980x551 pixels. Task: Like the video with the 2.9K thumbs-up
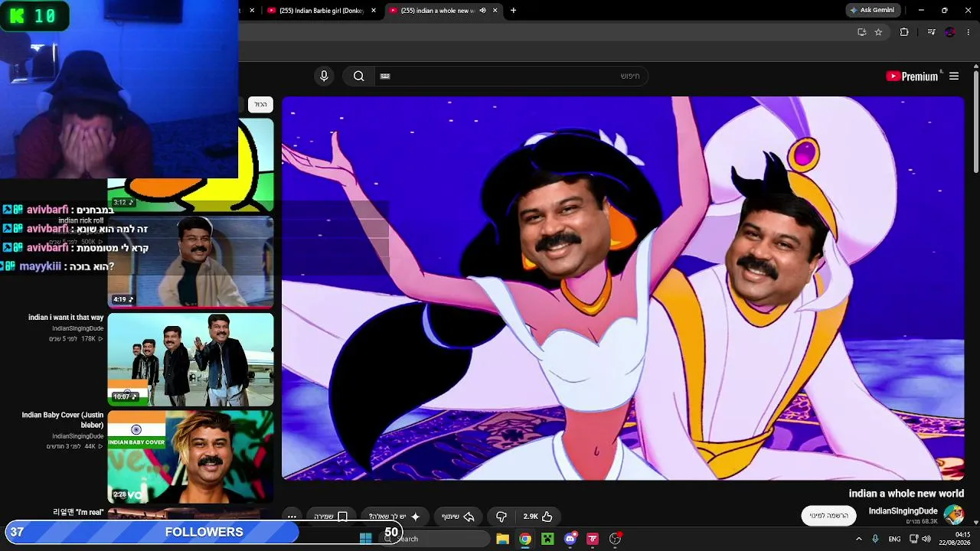pos(538,517)
